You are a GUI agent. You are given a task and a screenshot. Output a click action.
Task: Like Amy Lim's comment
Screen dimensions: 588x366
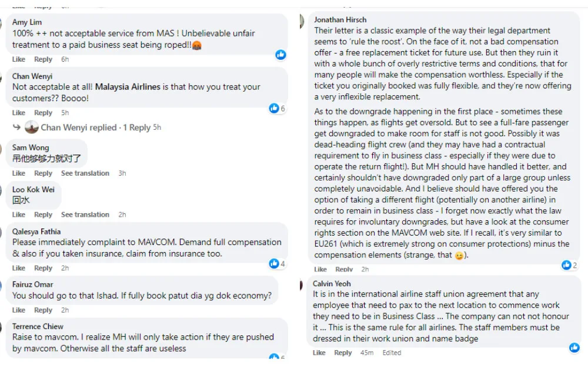pos(19,59)
